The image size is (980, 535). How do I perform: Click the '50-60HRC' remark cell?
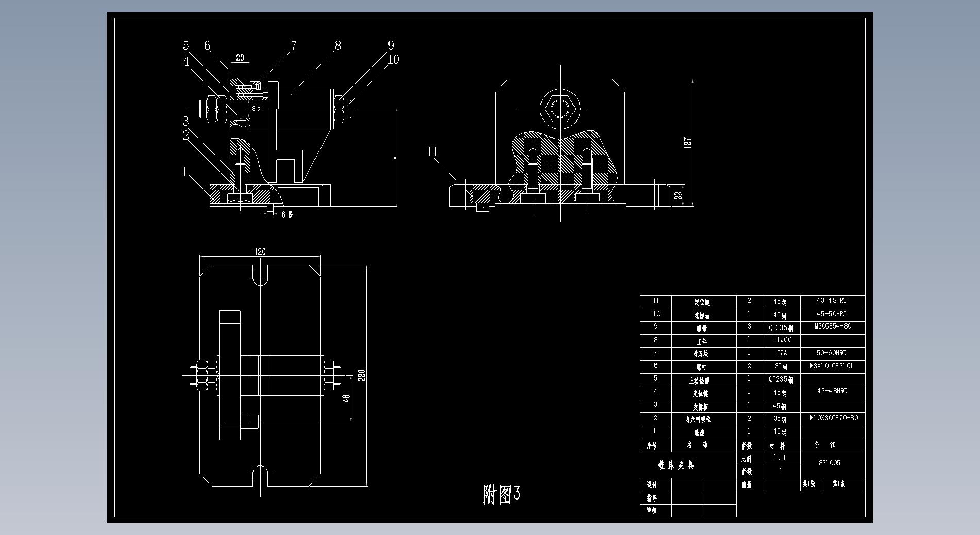(x=831, y=353)
